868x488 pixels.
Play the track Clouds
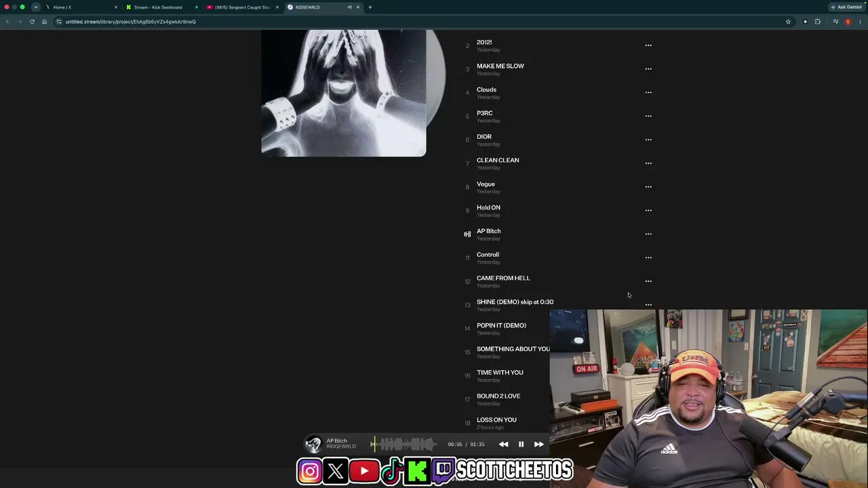486,89
